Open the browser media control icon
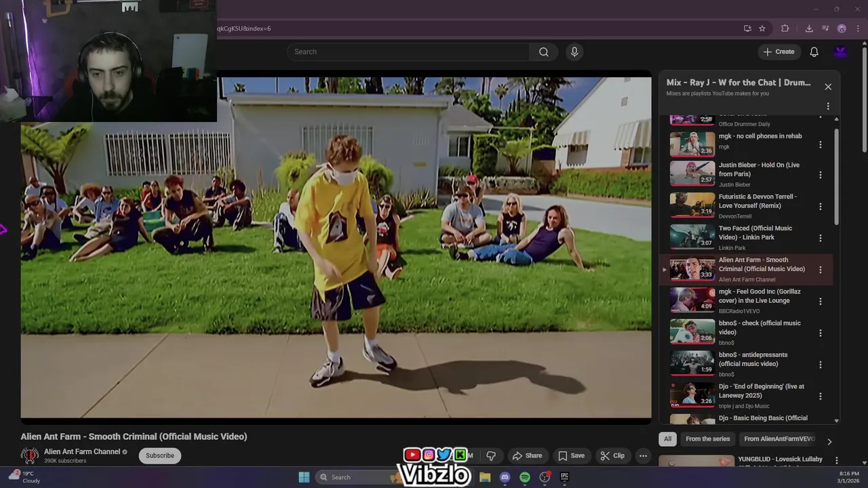This screenshot has height=488, width=868. 825,28
